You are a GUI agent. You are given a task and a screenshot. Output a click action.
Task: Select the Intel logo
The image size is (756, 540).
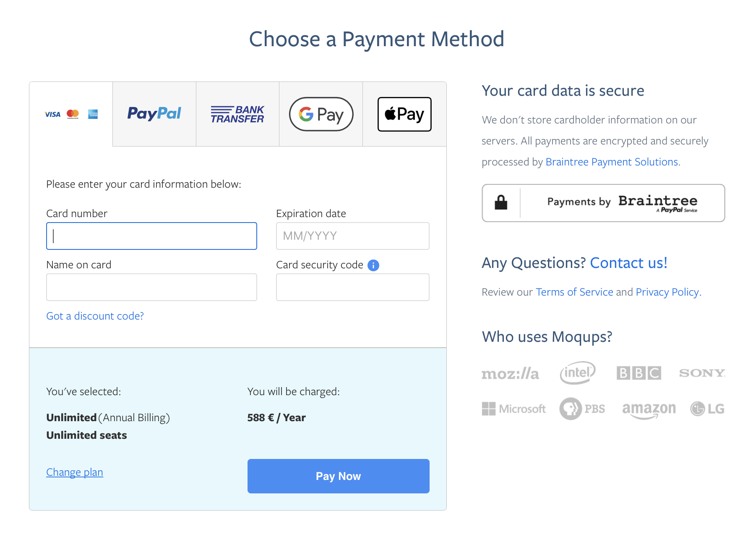pyautogui.click(x=578, y=372)
